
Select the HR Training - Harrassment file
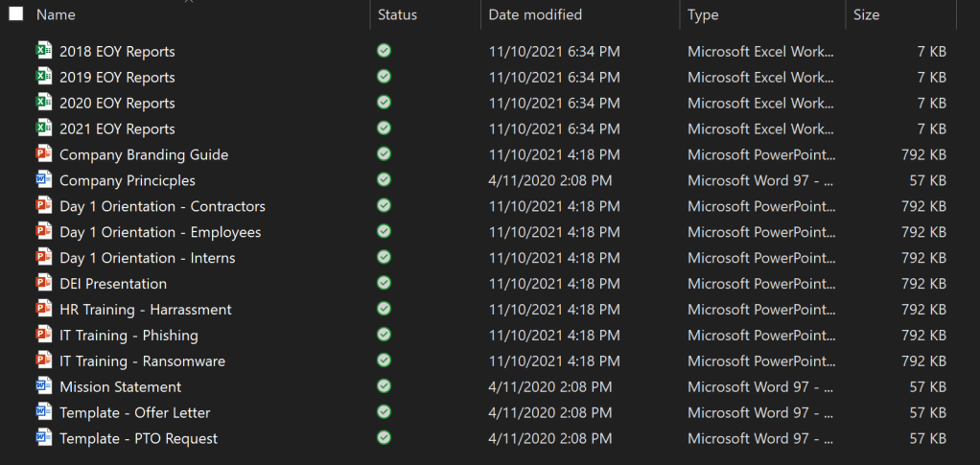(145, 310)
